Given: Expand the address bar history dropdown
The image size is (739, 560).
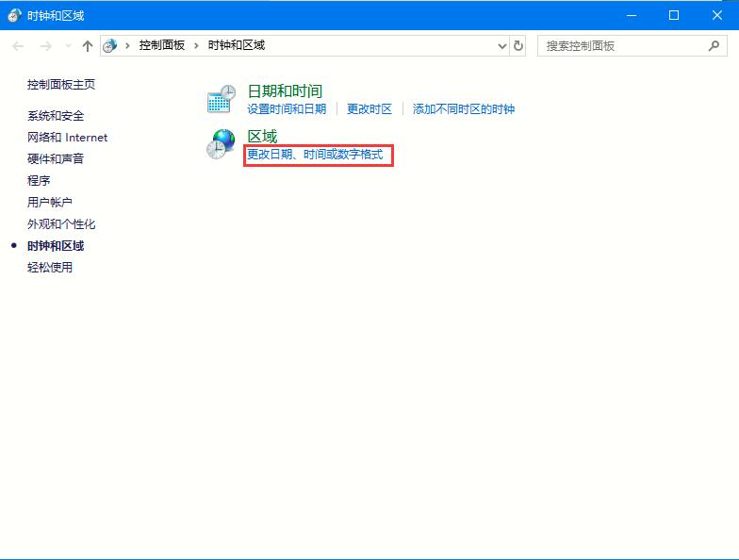Looking at the screenshot, I should [x=501, y=45].
